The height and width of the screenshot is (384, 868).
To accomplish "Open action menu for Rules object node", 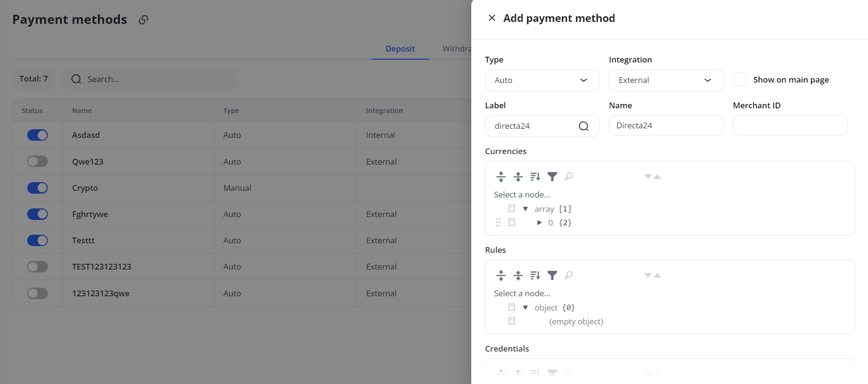I will [x=512, y=307].
